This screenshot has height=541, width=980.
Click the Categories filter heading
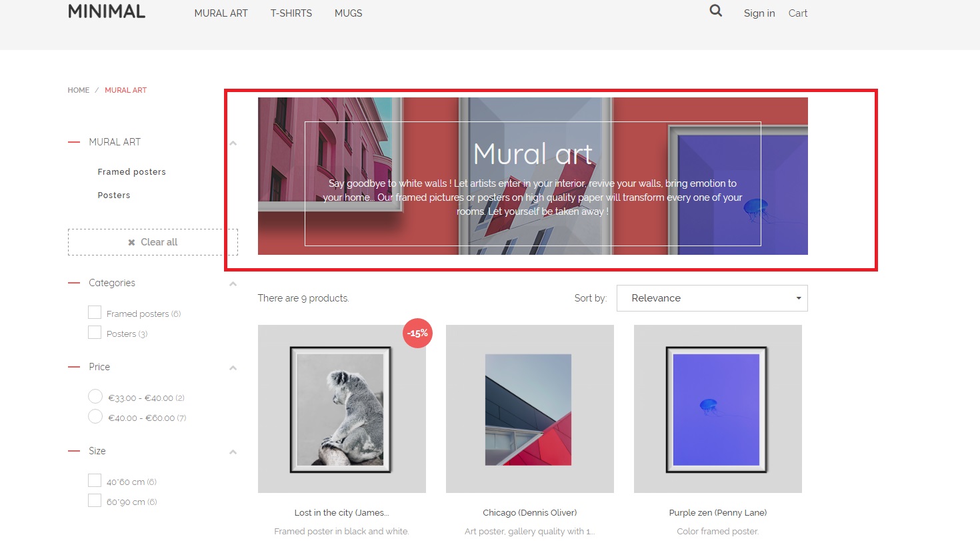pos(112,283)
